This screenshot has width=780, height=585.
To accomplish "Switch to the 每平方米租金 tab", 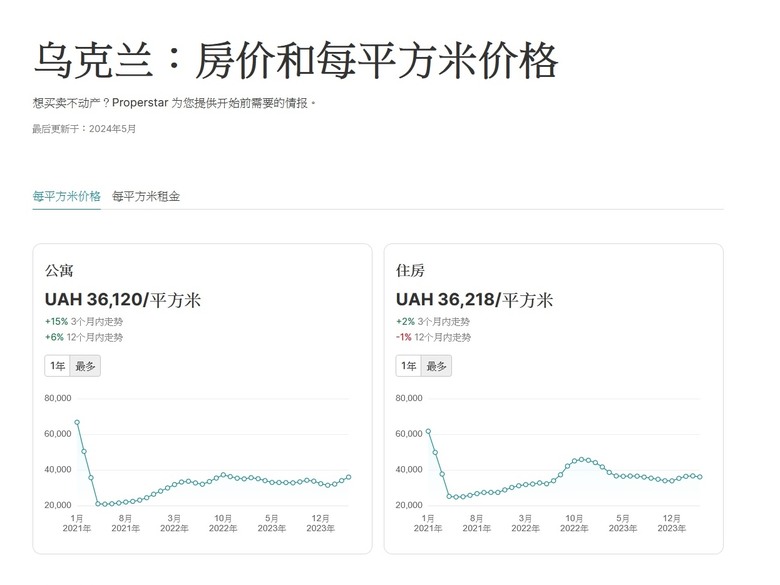I will 146,196.
